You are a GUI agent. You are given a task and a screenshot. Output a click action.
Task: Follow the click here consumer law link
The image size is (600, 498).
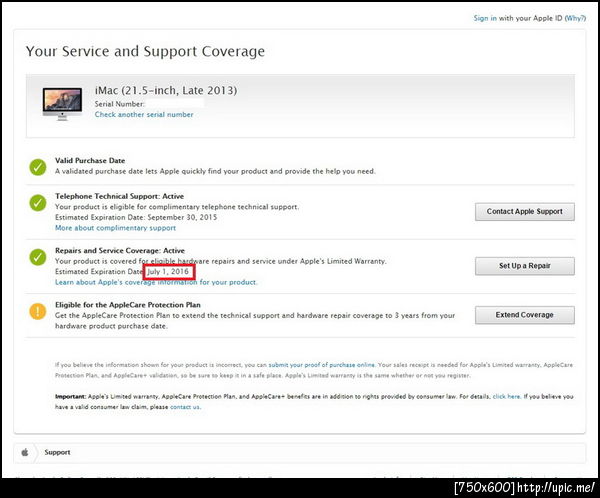[x=506, y=397]
